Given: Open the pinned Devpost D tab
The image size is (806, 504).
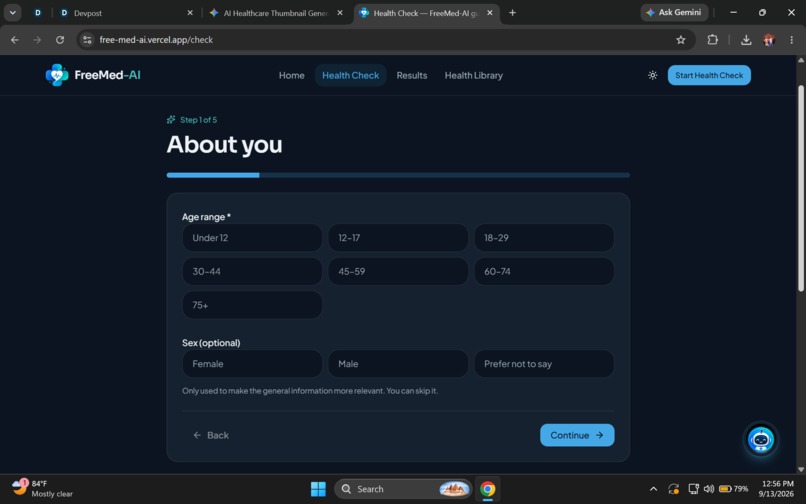Looking at the screenshot, I should (x=38, y=13).
